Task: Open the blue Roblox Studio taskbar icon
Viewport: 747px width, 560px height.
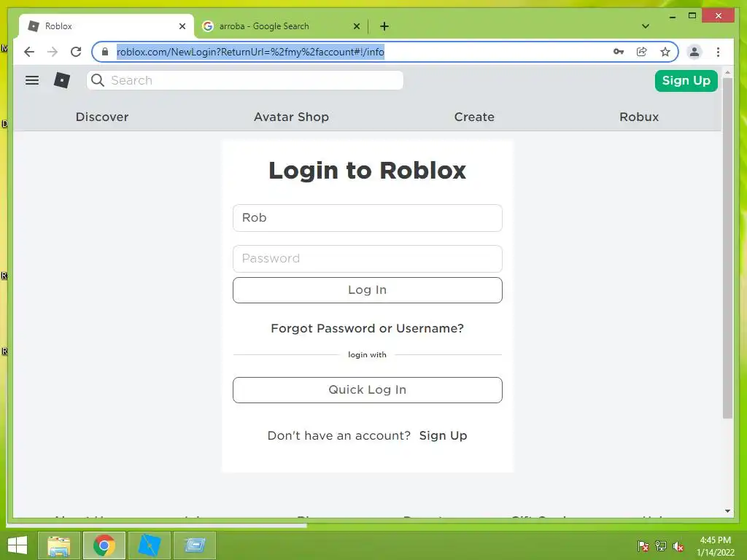Action: 150,545
